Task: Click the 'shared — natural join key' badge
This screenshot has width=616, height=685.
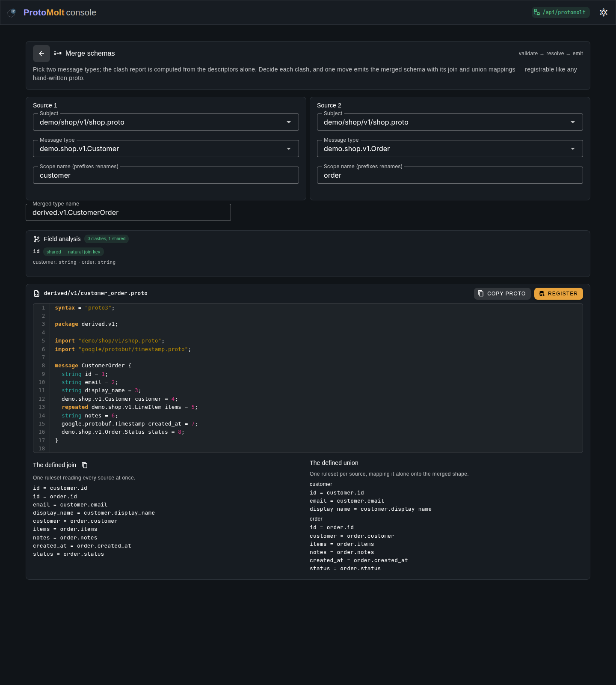Action: (74, 252)
